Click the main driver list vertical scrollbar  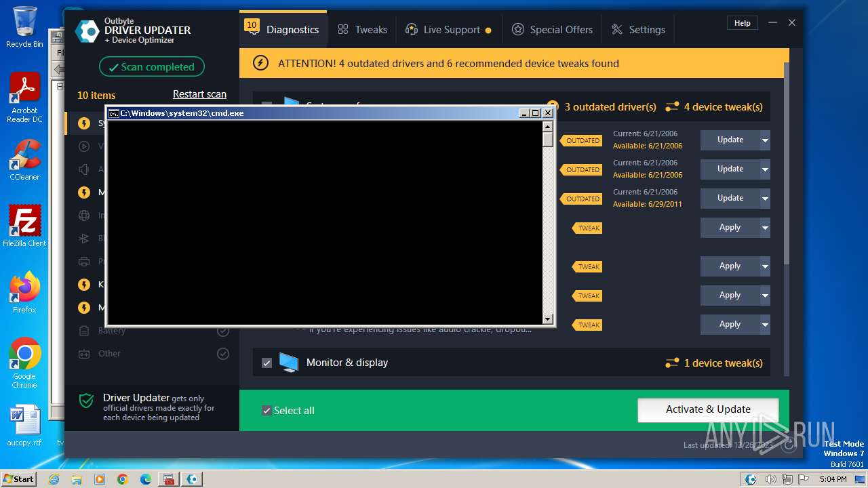[787, 163]
